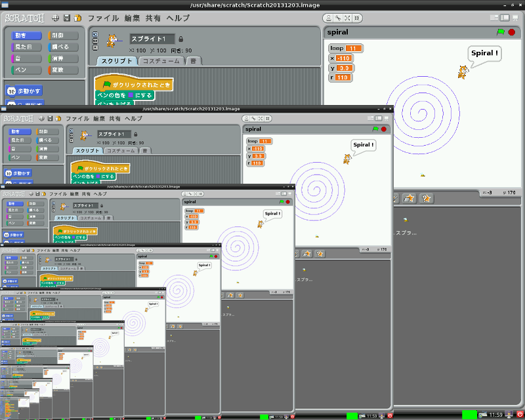Image resolution: width=525 pixels, height=420 pixels.
Task: Click the cat sprite on the largest spiral stage
Action: pos(463,72)
